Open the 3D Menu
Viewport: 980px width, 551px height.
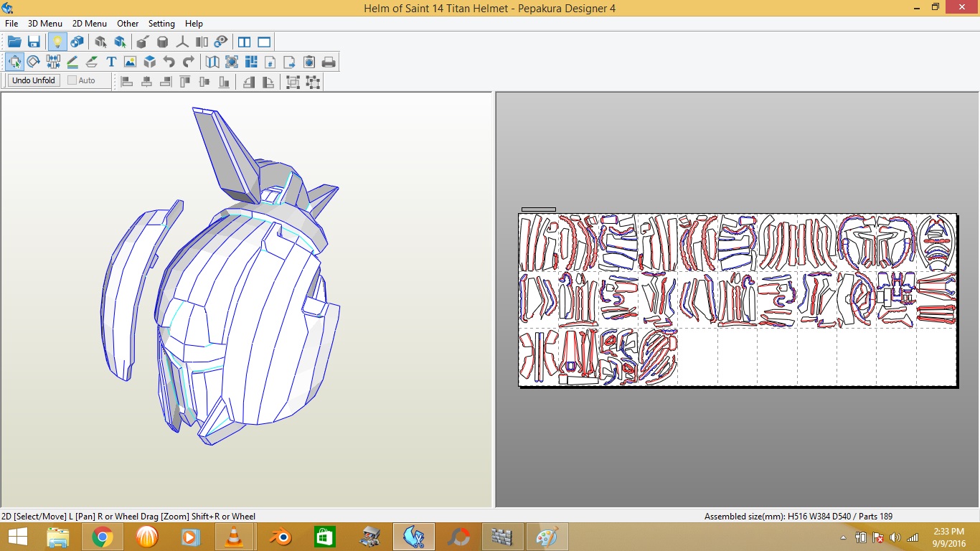click(x=44, y=24)
